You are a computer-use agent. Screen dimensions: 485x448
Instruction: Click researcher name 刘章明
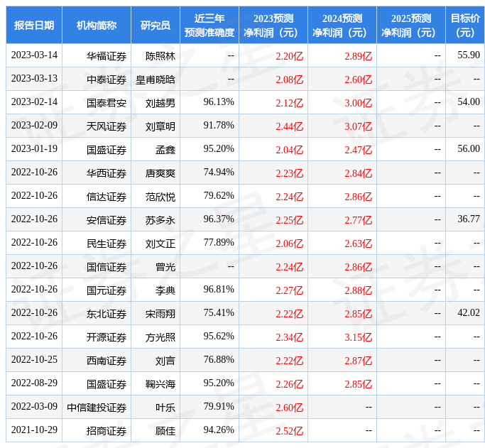pyautogui.click(x=160, y=127)
